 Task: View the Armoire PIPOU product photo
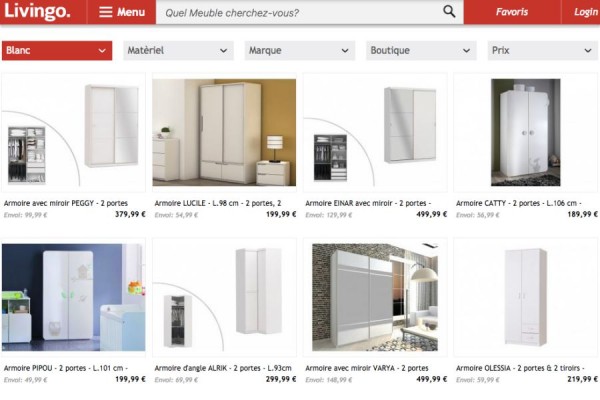pos(74,297)
